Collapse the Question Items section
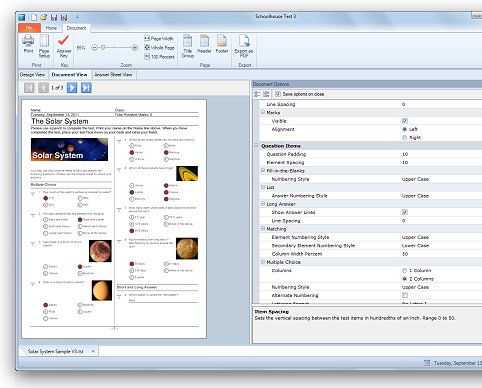 (257, 146)
